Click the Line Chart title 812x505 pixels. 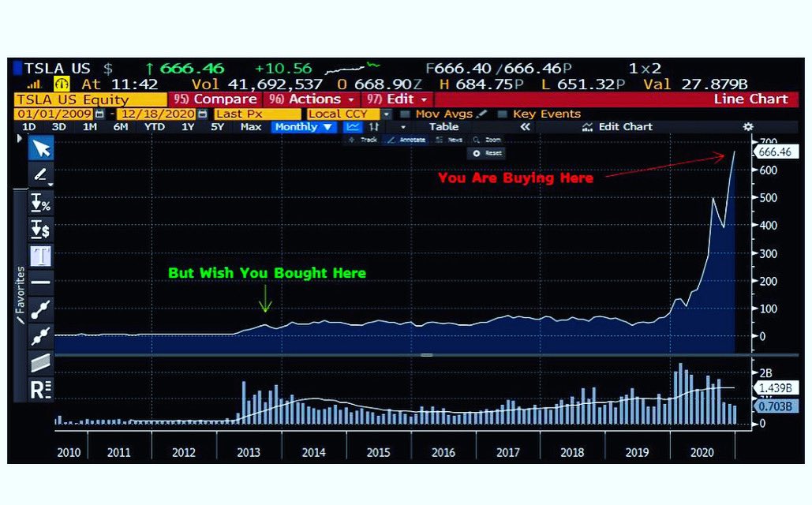click(751, 99)
